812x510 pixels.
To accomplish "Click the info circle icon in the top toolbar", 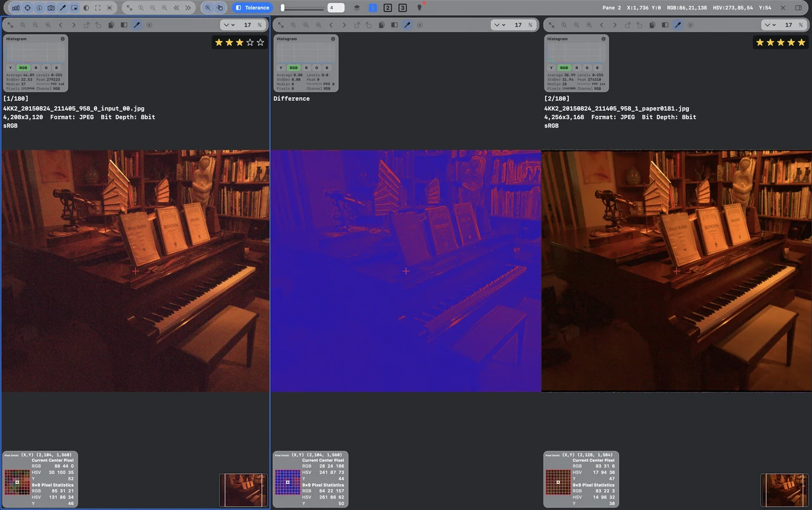I will tap(39, 8).
